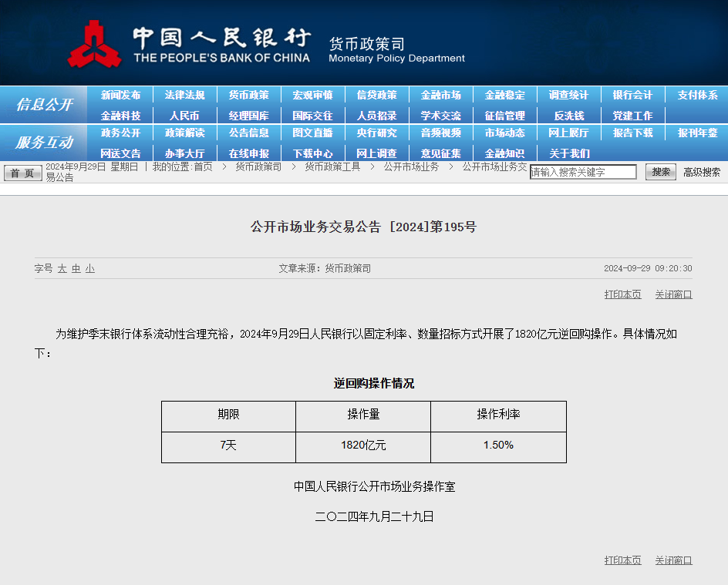Screen dimensions: 728x585
Task: Open the 高级搜索 advanced search link
Action: click(x=702, y=172)
